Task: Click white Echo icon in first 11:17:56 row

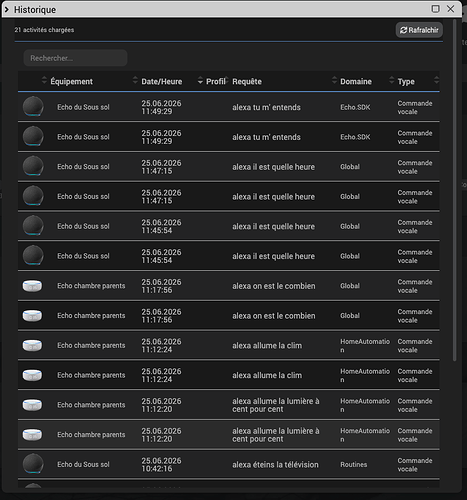Action: [x=32, y=286]
